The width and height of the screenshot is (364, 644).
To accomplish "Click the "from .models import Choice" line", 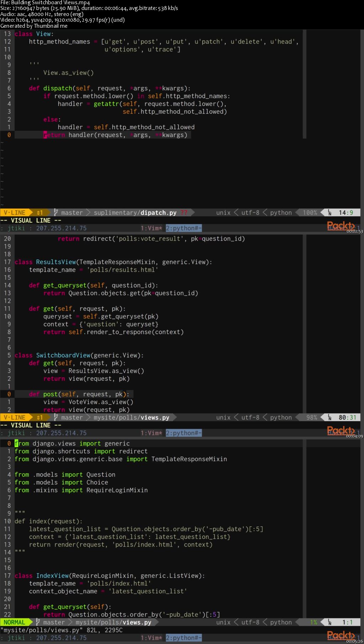I will coord(61,482).
